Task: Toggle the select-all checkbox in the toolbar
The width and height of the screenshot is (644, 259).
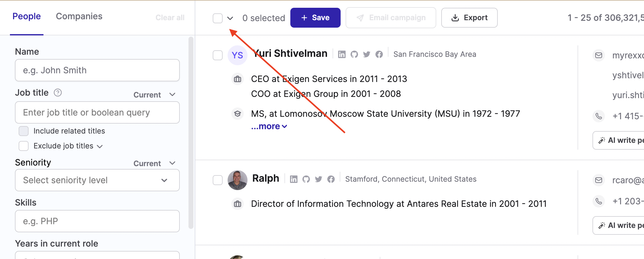Action: click(x=218, y=18)
